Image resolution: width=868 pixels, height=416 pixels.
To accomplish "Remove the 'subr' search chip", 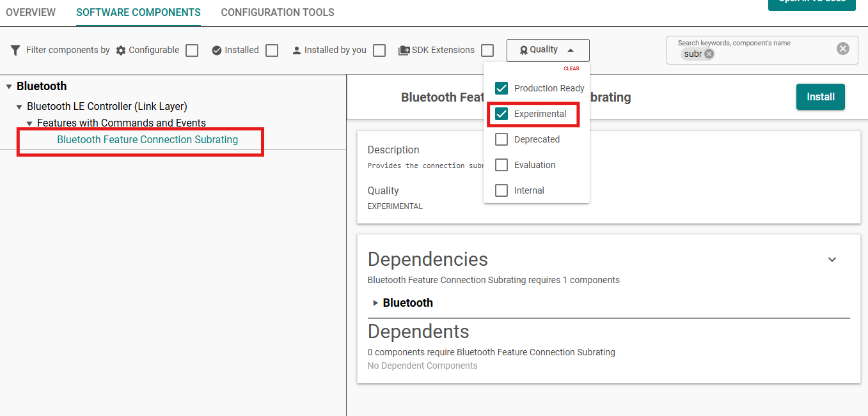I will [x=709, y=54].
